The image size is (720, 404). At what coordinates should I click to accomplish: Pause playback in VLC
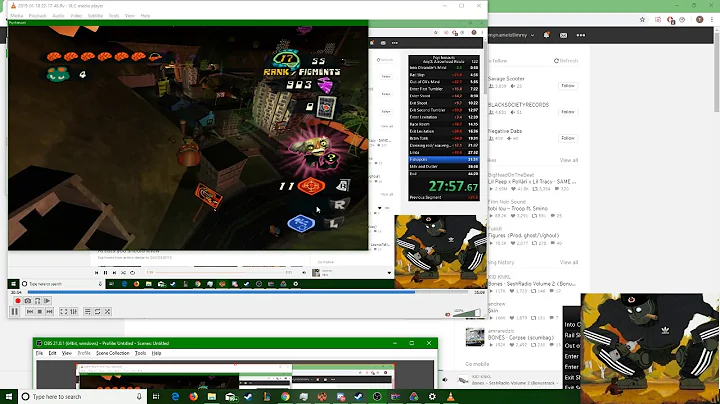click(x=14, y=312)
